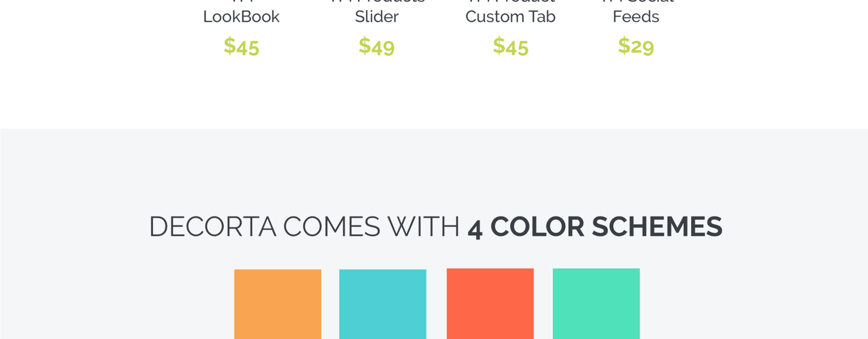This screenshot has height=339, width=868.
Task: Click the dollar sign of the $49 price
Action: pos(365,45)
